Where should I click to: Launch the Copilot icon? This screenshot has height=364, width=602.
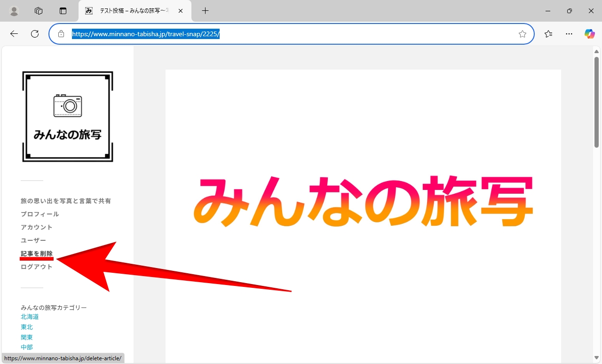pos(589,34)
